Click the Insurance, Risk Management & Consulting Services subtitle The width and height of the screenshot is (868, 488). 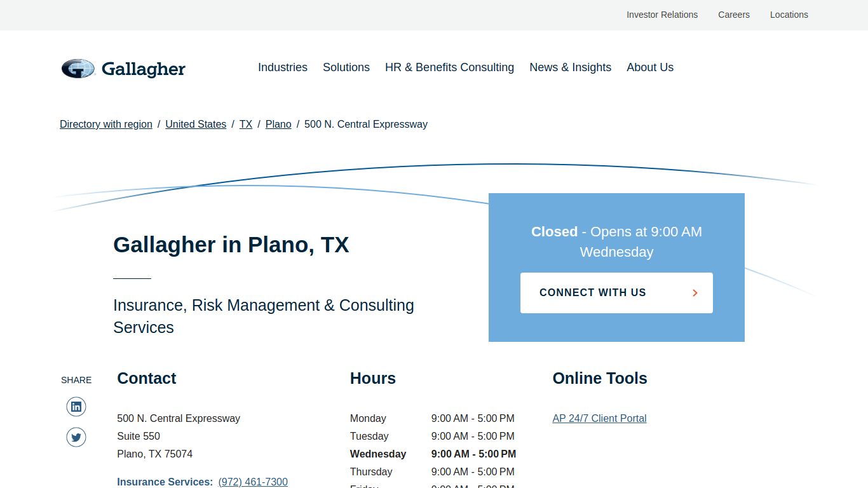click(264, 316)
